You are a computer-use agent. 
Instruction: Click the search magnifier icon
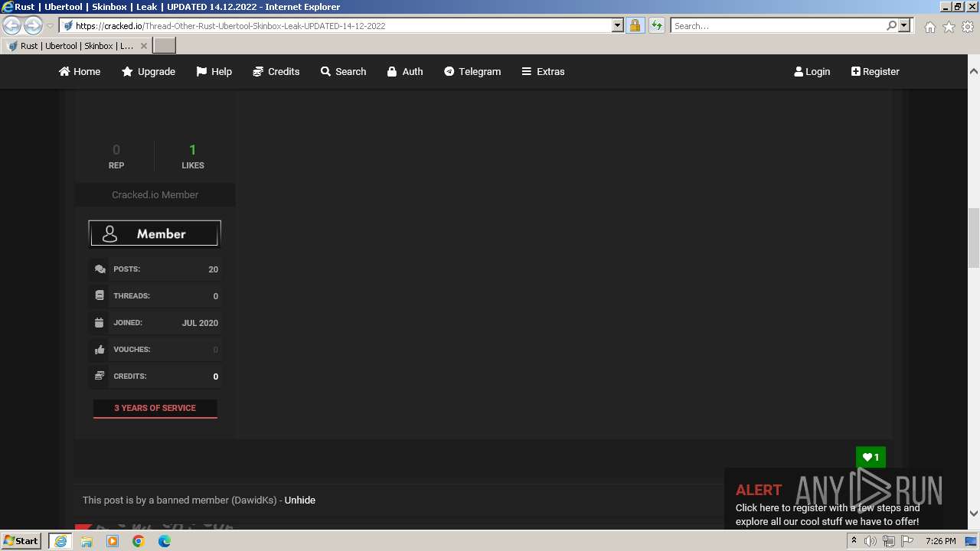coord(891,25)
